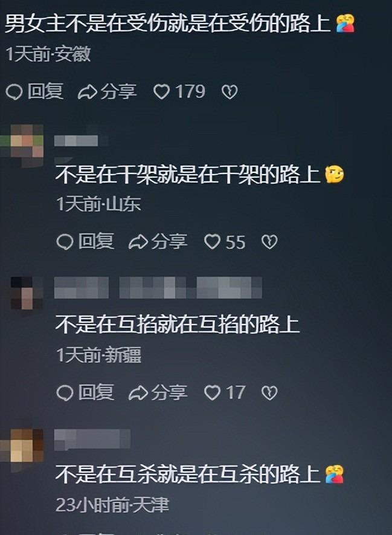Tap broken heart on 55-like comment
The height and width of the screenshot is (535, 392).
pyautogui.click(x=269, y=242)
